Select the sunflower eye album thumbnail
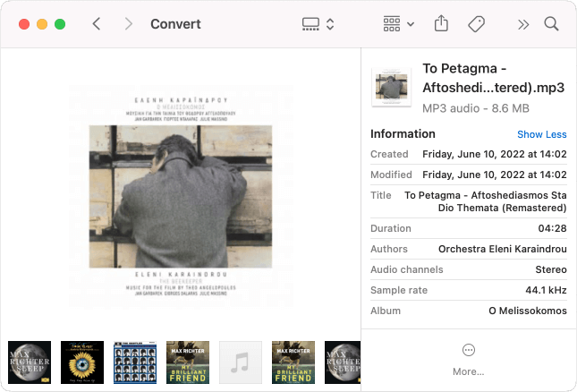 coord(82,362)
